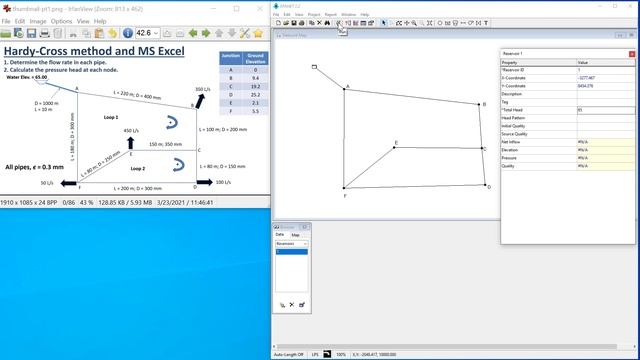Go to next image with green right arrow
The width and height of the screenshot is (640, 360).
[x=206, y=33]
